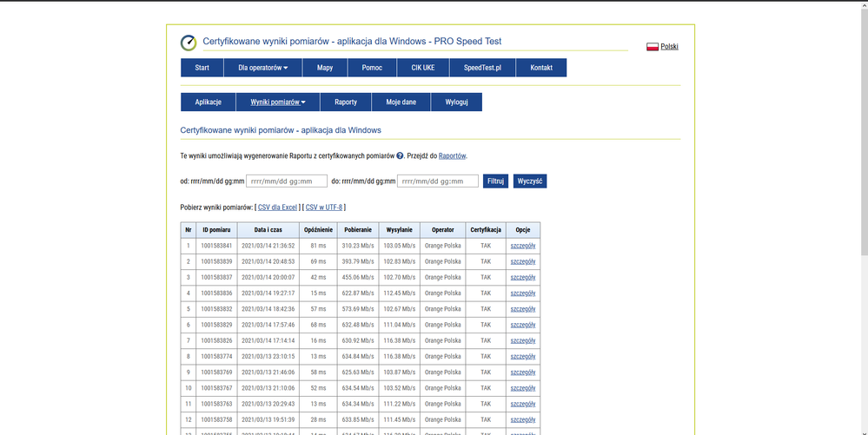This screenshot has height=435, width=868.
Task: Click the Filtruj button
Action: (x=495, y=181)
